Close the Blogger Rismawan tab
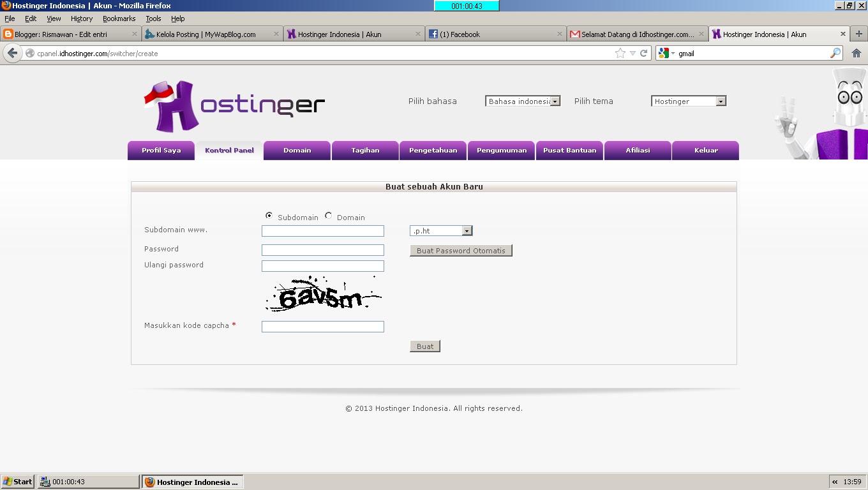 pyautogui.click(x=135, y=34)
